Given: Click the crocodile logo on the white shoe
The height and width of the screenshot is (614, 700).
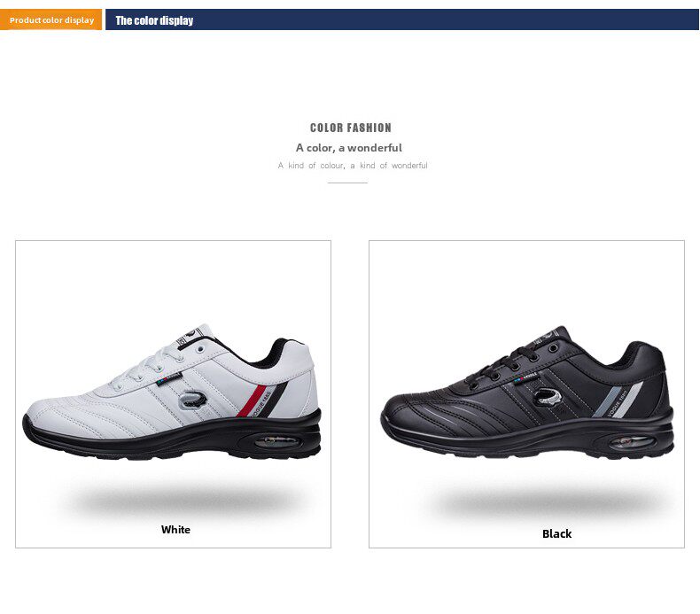Looking at the screenshot, I should pos(193,400).
